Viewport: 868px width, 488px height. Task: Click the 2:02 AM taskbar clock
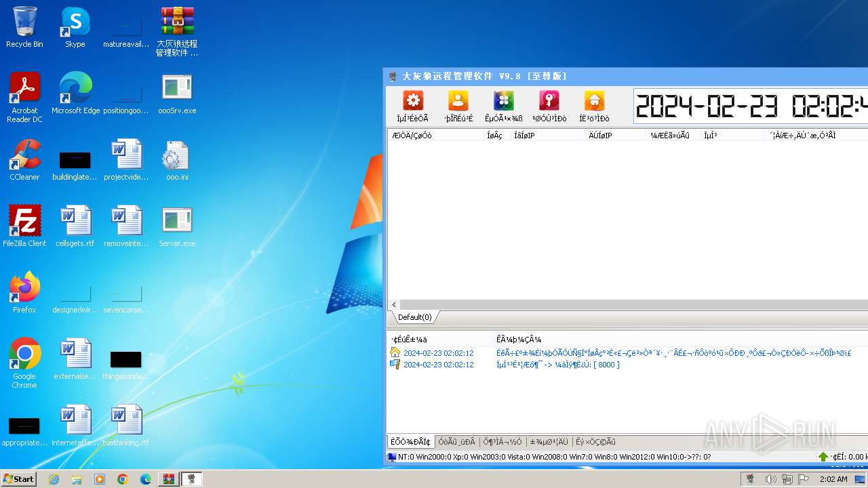[833, 479]
